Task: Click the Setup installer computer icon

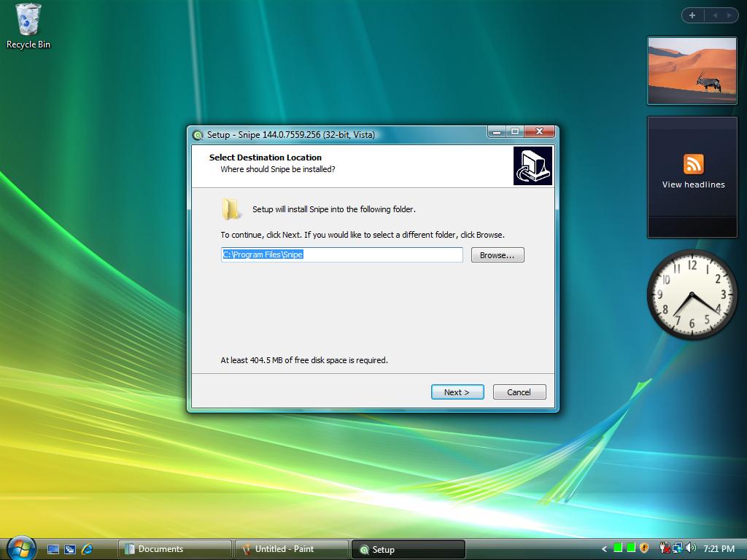Action: coord(533,166)
